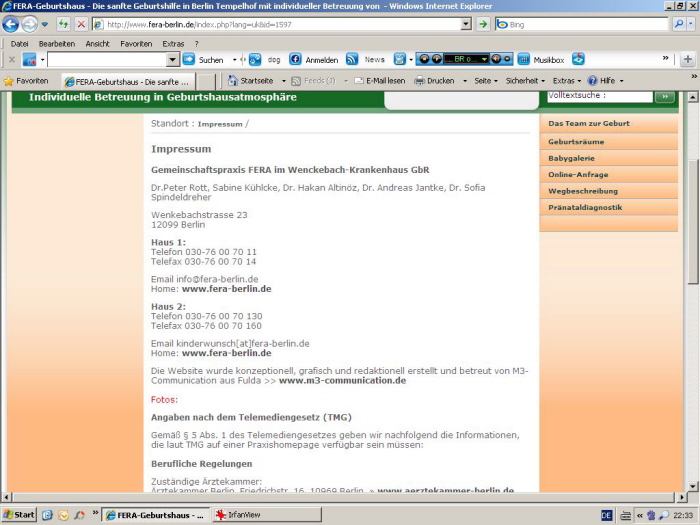Click the green Volltextsuche submit button
The image size is (700, 525).
point(665,96)
